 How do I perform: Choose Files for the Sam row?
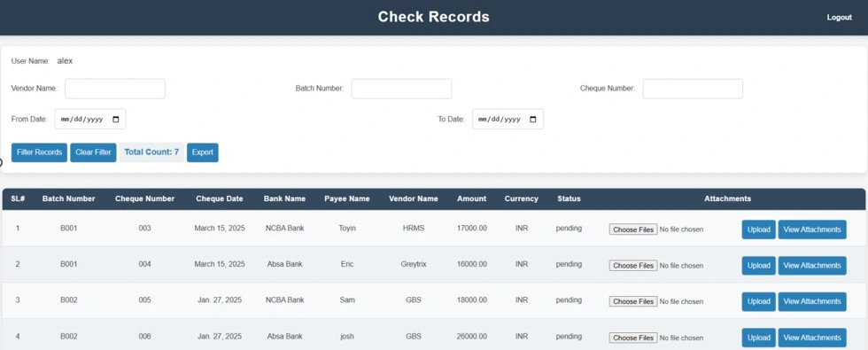point(633,301)
